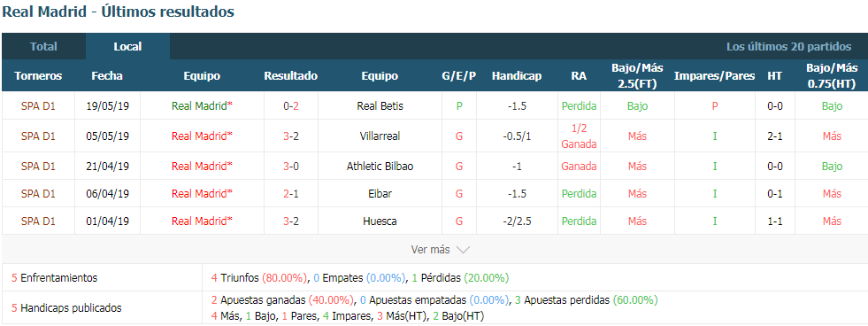Select the Local tab

(x=128, y=47)
